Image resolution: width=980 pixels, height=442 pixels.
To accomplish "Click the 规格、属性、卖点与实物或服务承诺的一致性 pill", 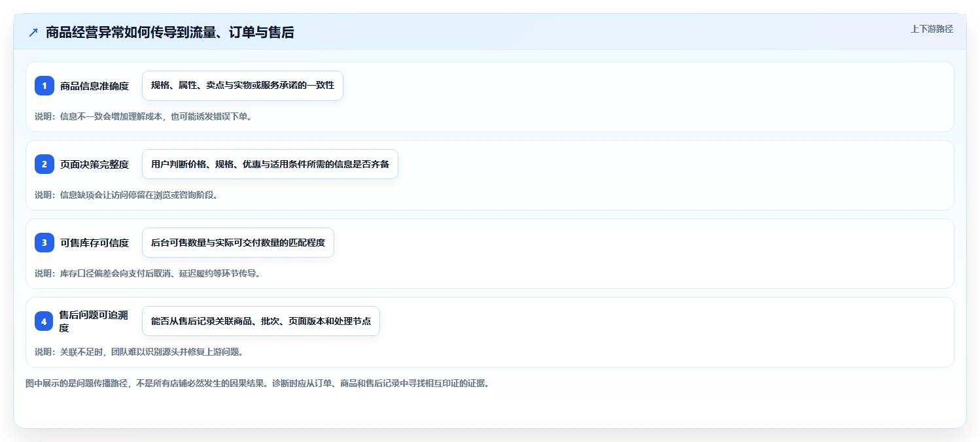I will pos(243,86).
